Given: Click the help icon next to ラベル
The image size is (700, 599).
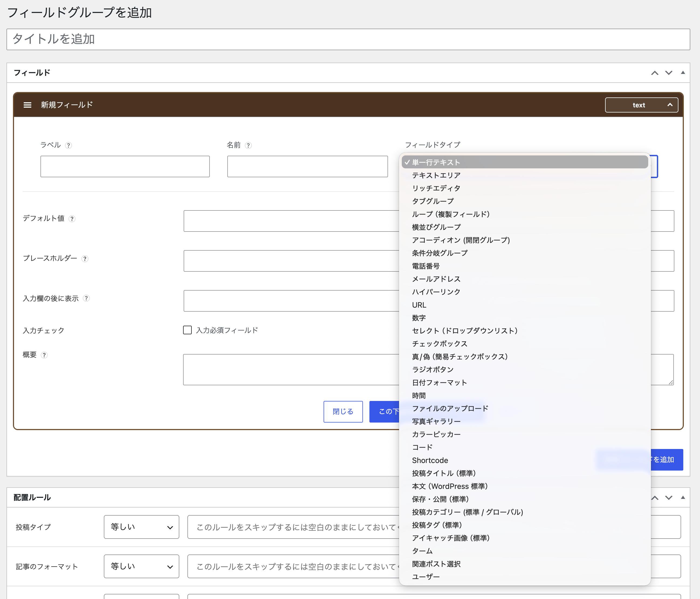Looking at the screenshot, I should tap(68, 145).
